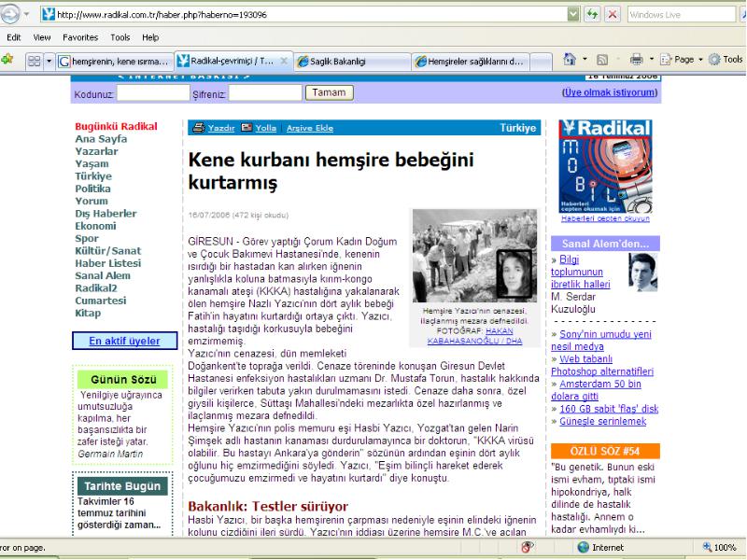The height and width of the screenshot is (560, 747).
Task: Click the blocked content icon in status bar
Action: click(528, 547)
